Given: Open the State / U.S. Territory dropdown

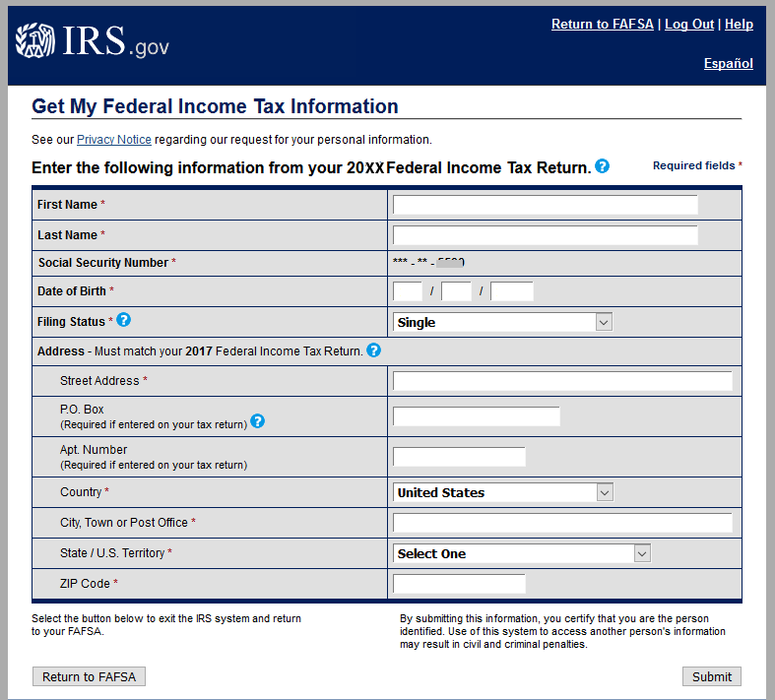Looking at the screenshot, I should click(522, 553).
